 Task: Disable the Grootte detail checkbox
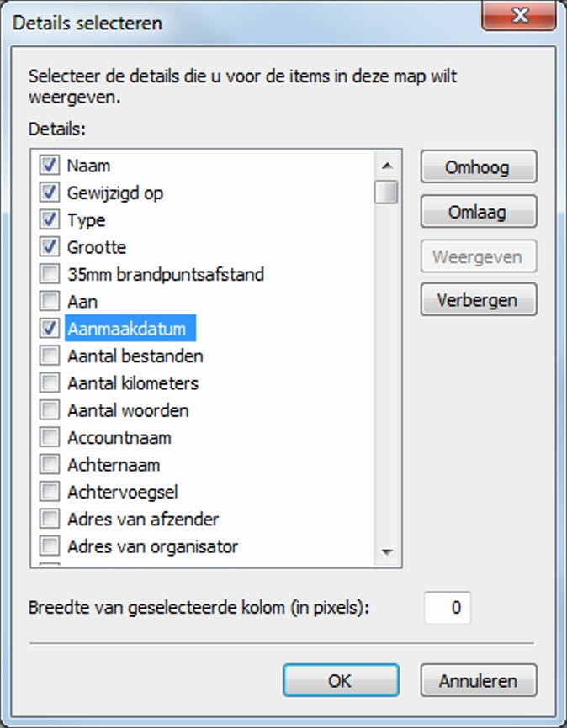pyautogui.click(x=50, y=247)
